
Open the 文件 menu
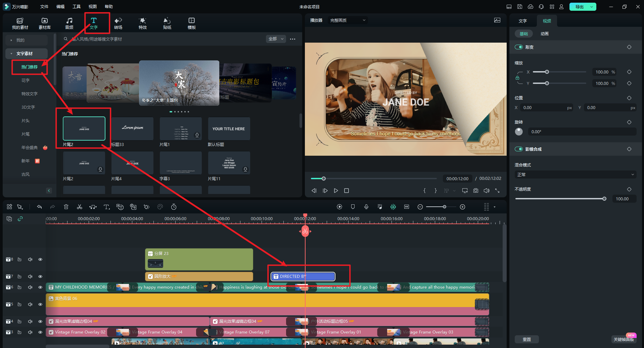44,7
